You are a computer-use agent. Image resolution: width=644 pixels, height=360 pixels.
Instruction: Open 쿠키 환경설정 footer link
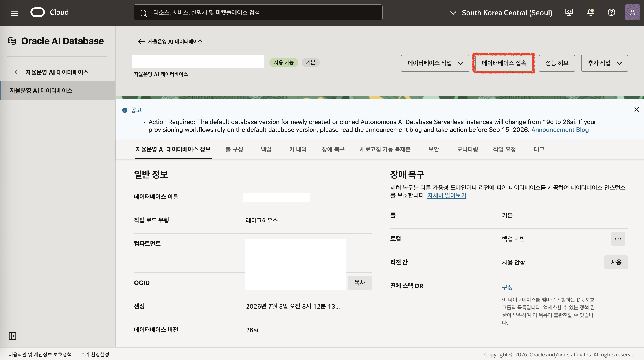(x=94, y=354)
